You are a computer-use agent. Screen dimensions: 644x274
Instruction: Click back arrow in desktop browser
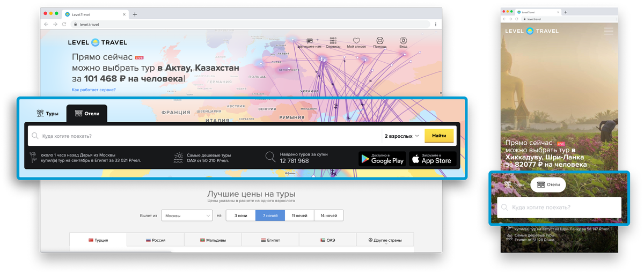(x=46, y=24)
